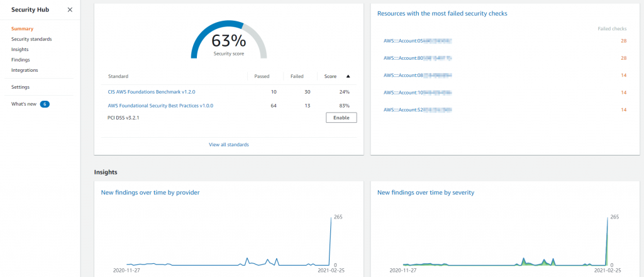Click the Standard column header
This screenshot has width=644, height=277.
click(x=118, y=76)
